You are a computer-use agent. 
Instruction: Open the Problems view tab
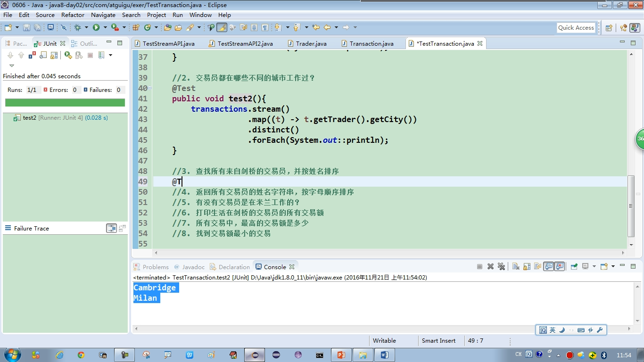click(151, 267)
